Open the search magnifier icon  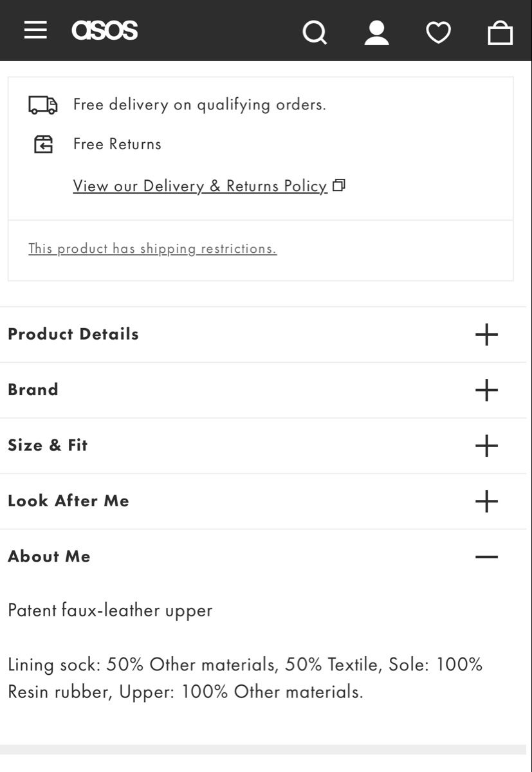[315, 32]
